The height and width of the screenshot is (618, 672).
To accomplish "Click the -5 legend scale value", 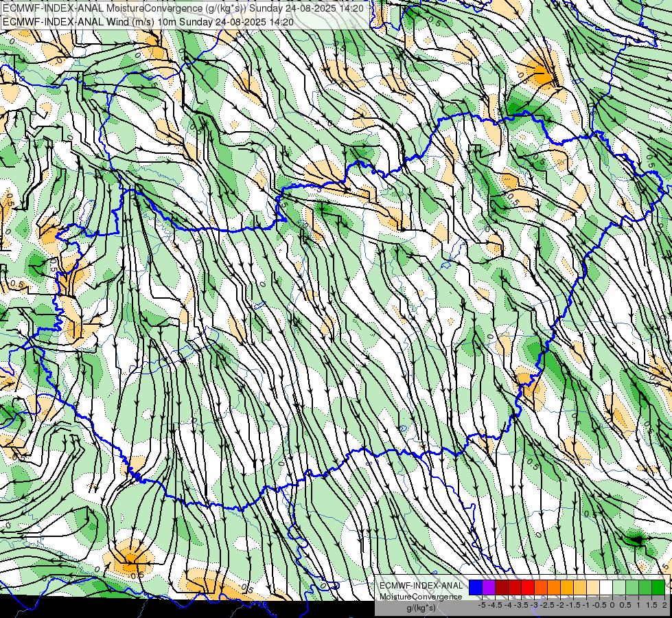I will coord(482,605).
